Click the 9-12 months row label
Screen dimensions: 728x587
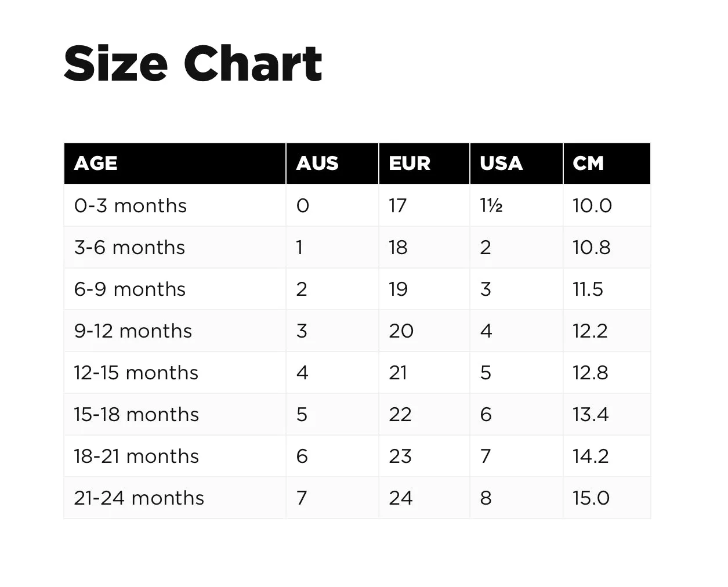click(133, 331)
